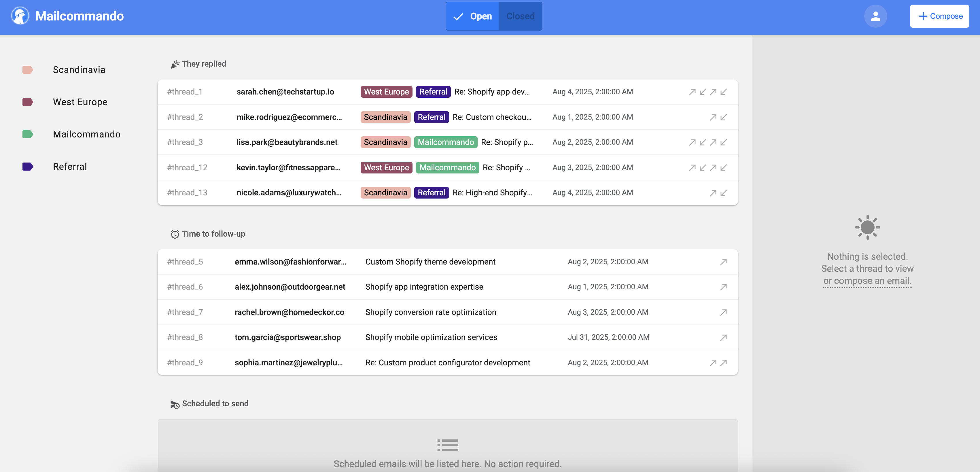
Task: Open the thread from nicole.adams@luxurywatch...
Action: click(447, 192)
